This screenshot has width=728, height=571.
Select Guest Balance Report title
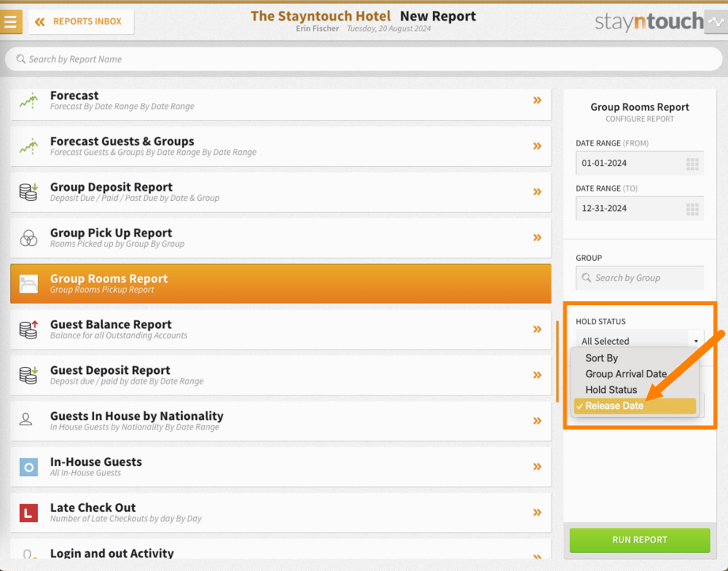pyautogui.click(x=111, y=325)
